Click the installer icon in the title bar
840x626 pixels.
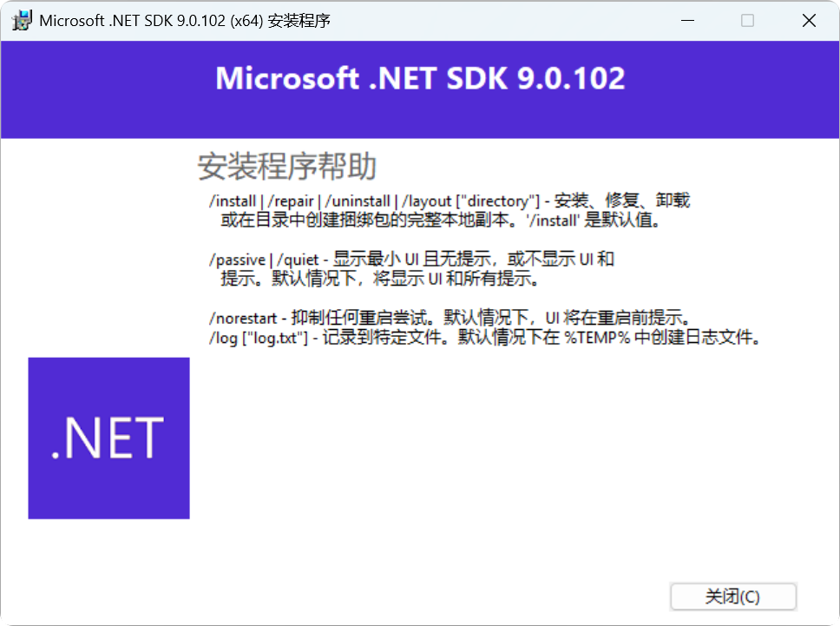(x=22, y=20)
